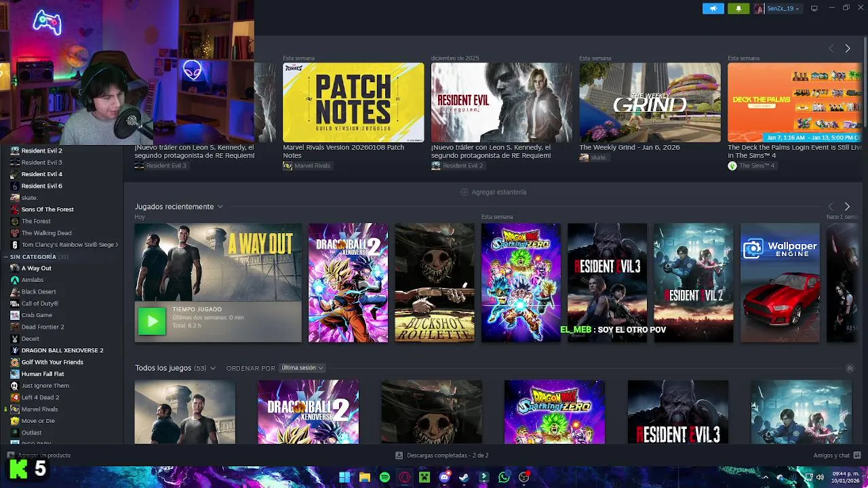
Task: Click The Sims 4 icon under news card
Action: tap(732, 166)
